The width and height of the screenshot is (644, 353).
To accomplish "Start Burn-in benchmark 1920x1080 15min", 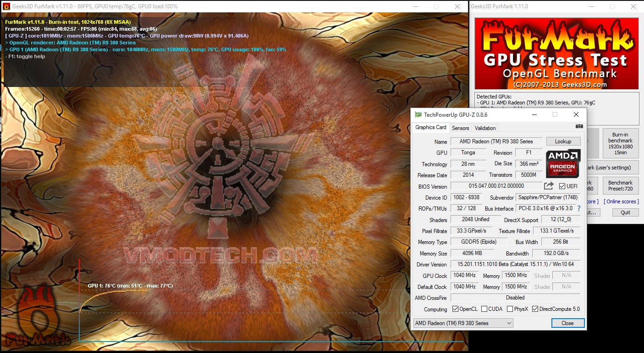I will [x=620, y=144].
